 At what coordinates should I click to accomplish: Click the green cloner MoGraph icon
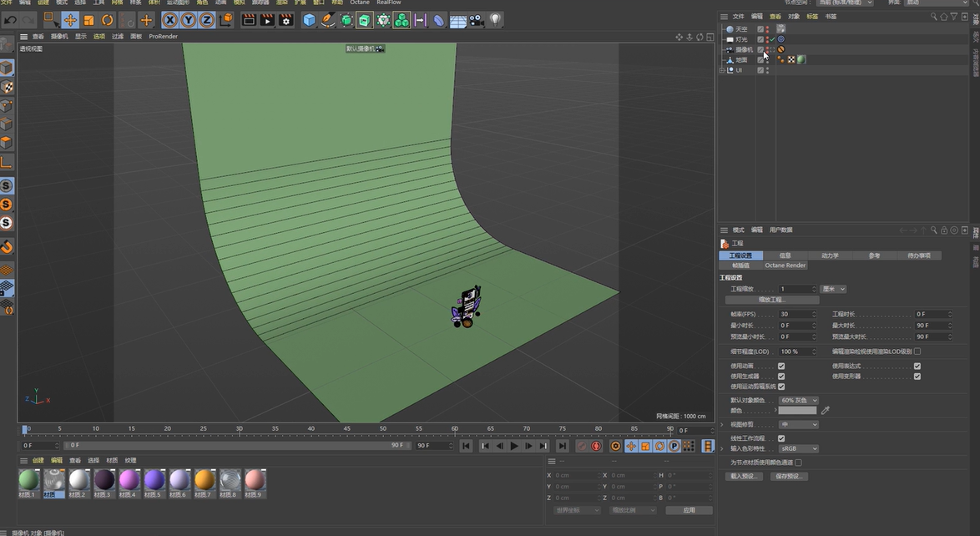(x=402, y=20)
